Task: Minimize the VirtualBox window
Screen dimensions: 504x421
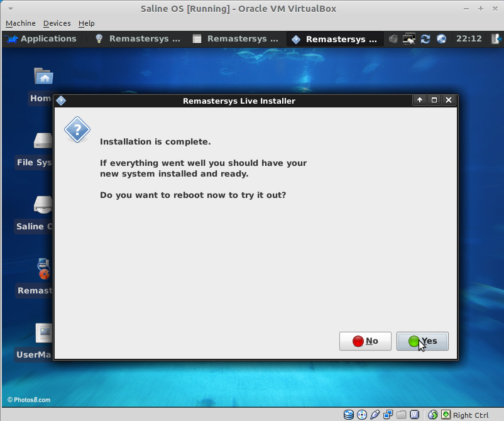Action: (x=466, y=9)
